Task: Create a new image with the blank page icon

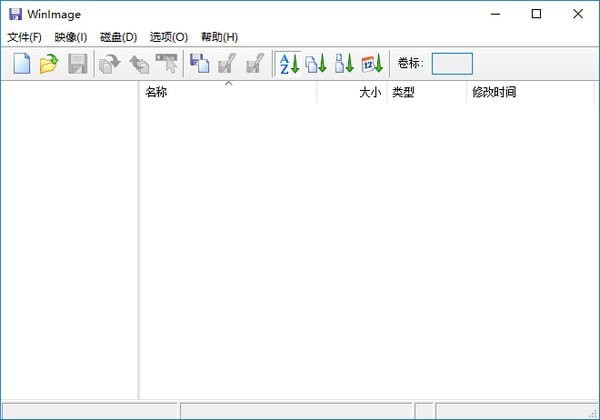Action: coord(22,63)
